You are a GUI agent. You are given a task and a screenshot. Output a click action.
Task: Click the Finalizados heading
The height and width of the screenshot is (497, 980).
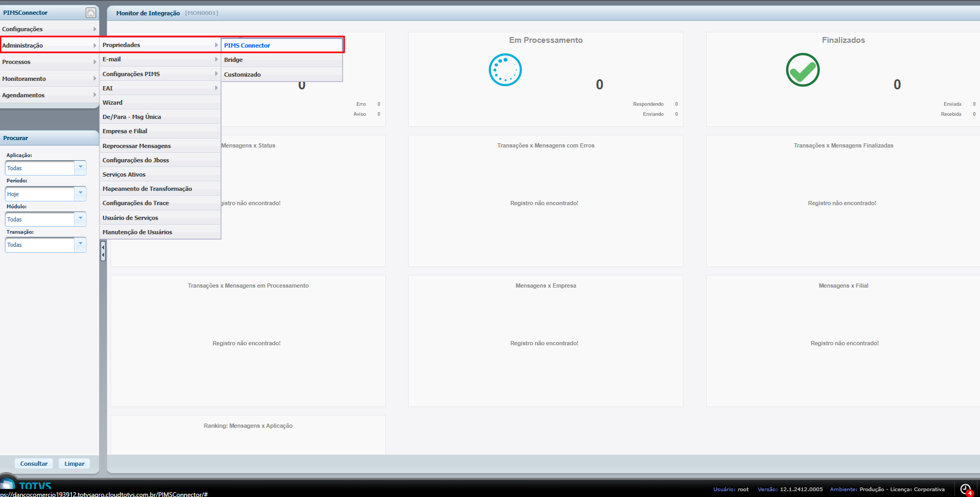[844, 40]
